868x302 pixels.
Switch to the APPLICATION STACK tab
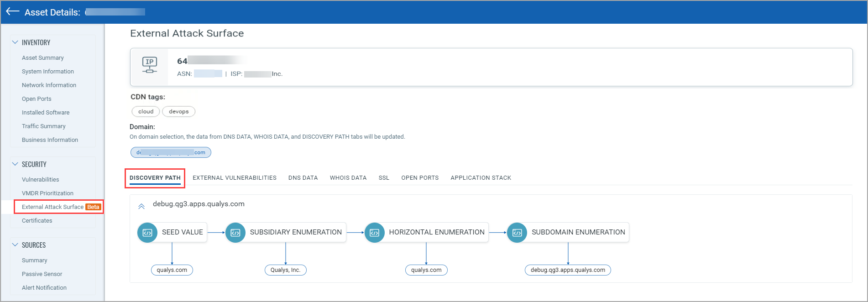coord(481,178)
